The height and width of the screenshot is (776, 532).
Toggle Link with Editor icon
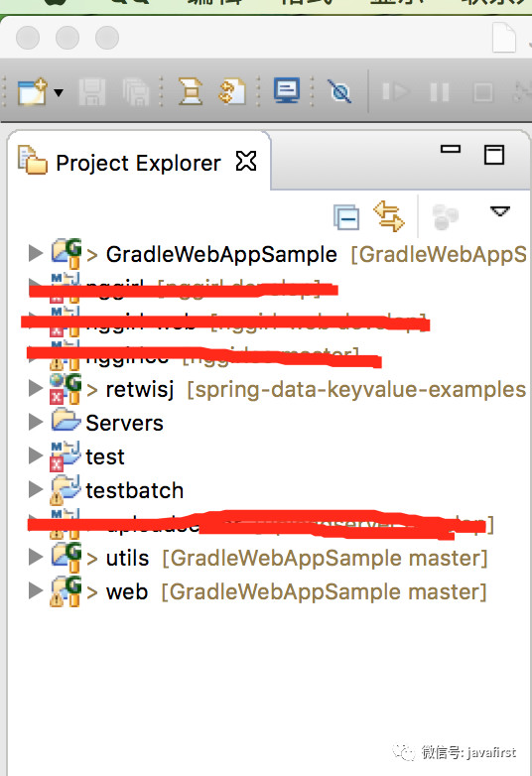[x=389, y=215]
